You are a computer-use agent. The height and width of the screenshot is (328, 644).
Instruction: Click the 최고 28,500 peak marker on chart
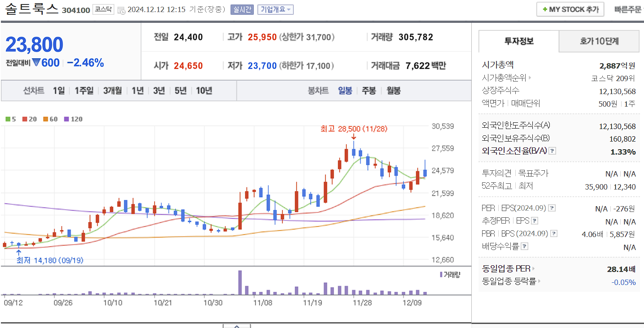353,130
